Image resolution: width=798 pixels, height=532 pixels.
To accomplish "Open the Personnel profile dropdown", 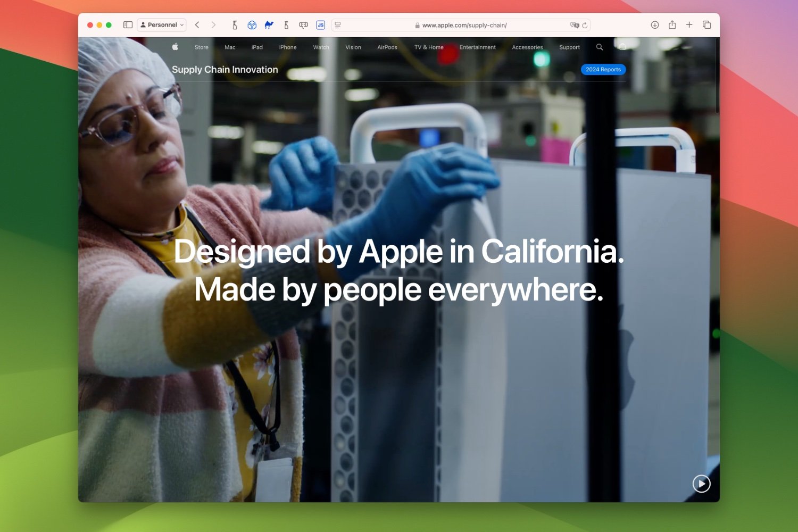I will 162,25.
